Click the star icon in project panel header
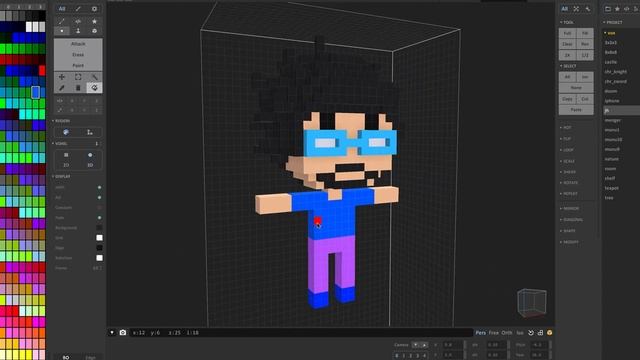 coord(617,9)
